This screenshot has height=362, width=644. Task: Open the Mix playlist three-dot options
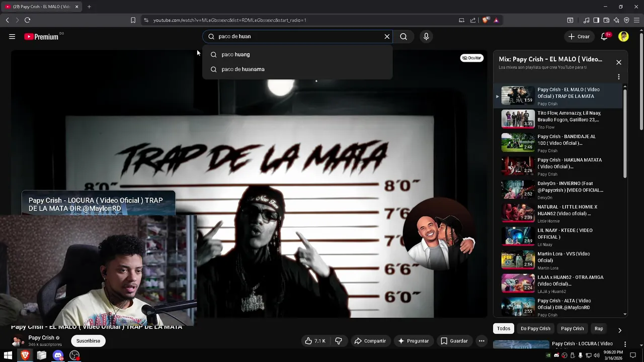619,77
